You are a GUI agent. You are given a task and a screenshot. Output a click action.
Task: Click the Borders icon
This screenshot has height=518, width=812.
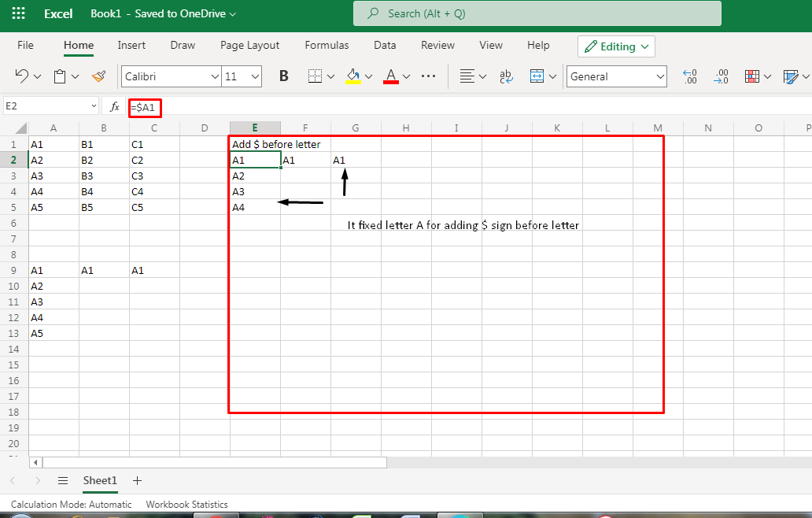click(315, 76)
